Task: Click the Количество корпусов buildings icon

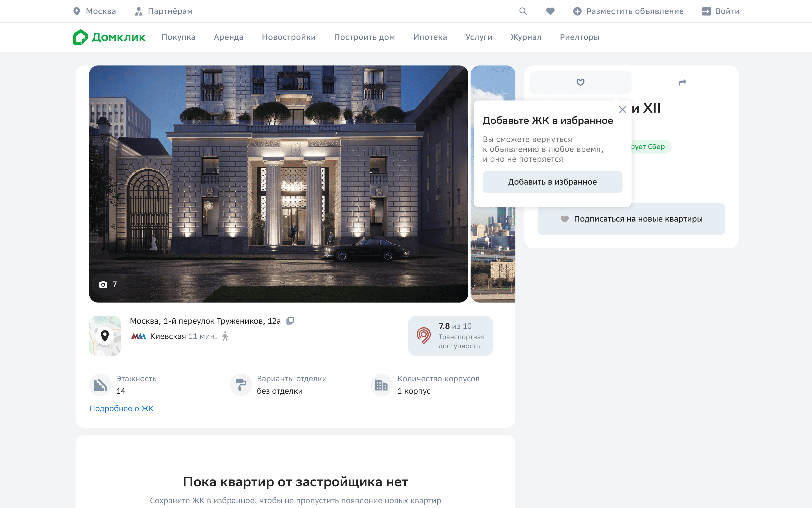Action: tap(381, 385)
